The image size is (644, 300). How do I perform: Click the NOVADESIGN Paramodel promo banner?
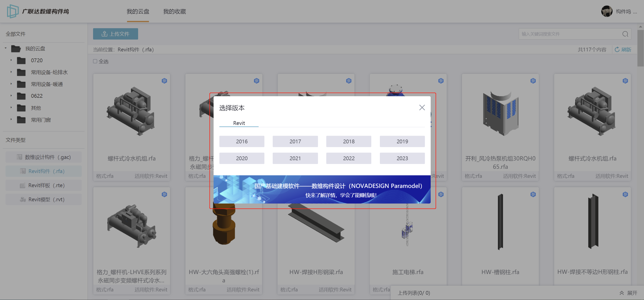pyautogui.click(x=322, y=189)
